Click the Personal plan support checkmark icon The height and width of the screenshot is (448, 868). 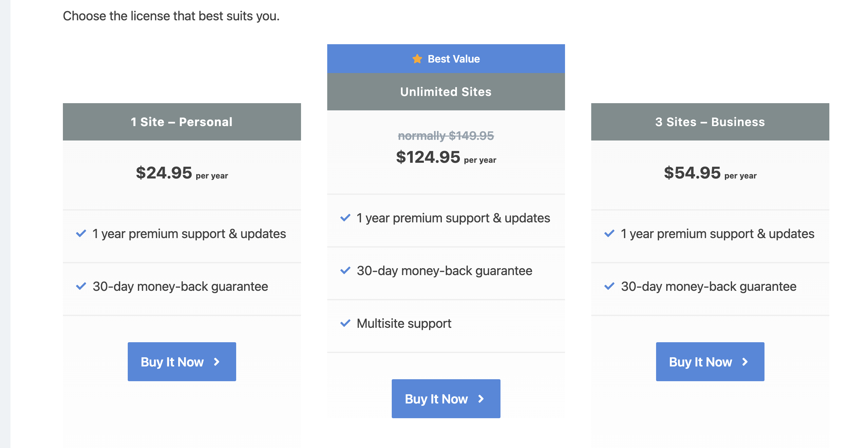[81, 233]
